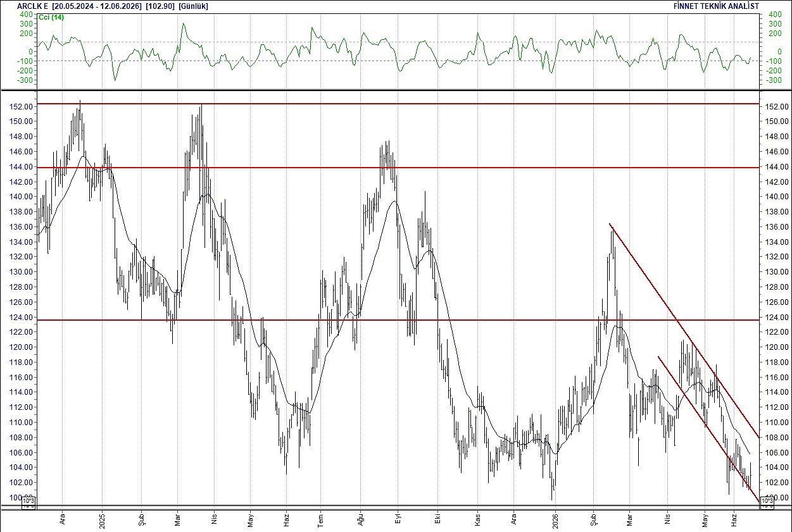The image size is (792, 532).
Task: Click the Eyl month label
Action: (398, 517)
